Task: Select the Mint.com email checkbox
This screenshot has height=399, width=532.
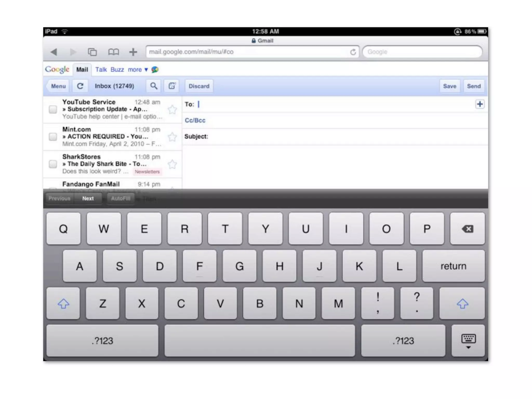Action: [53, 137]
